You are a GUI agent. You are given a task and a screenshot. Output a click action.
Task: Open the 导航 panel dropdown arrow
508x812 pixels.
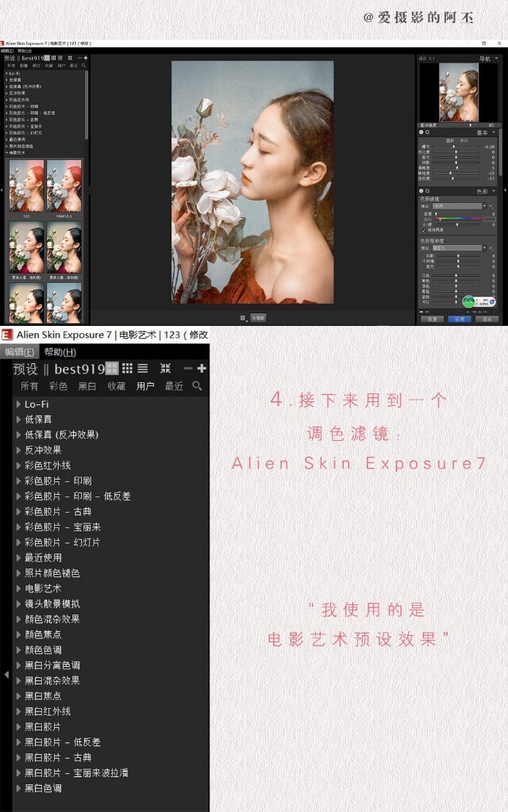pos(496,59)
